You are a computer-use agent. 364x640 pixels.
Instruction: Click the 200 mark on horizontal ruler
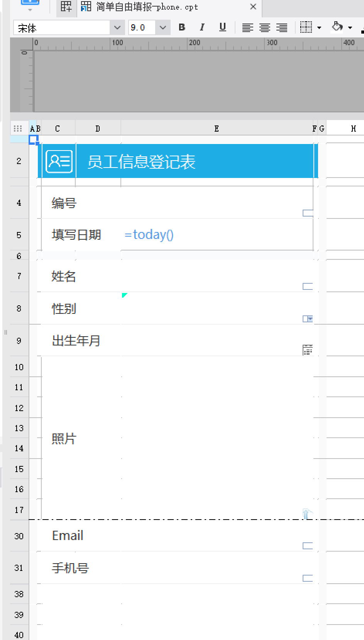point(194,43)
